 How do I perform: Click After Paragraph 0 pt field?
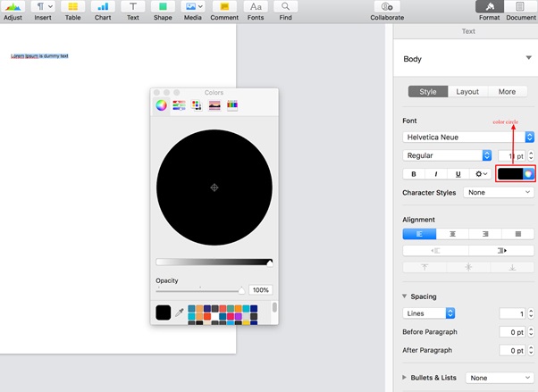point(512,351)
